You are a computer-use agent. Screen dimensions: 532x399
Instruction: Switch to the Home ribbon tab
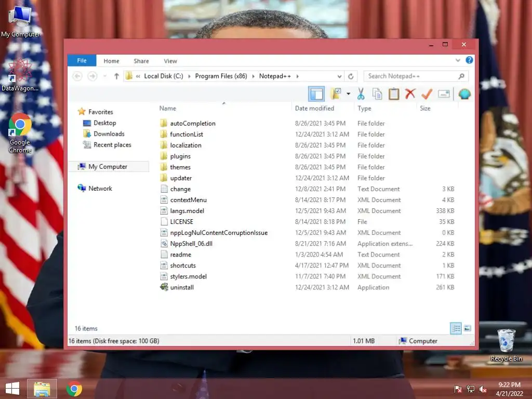point(111,61)
